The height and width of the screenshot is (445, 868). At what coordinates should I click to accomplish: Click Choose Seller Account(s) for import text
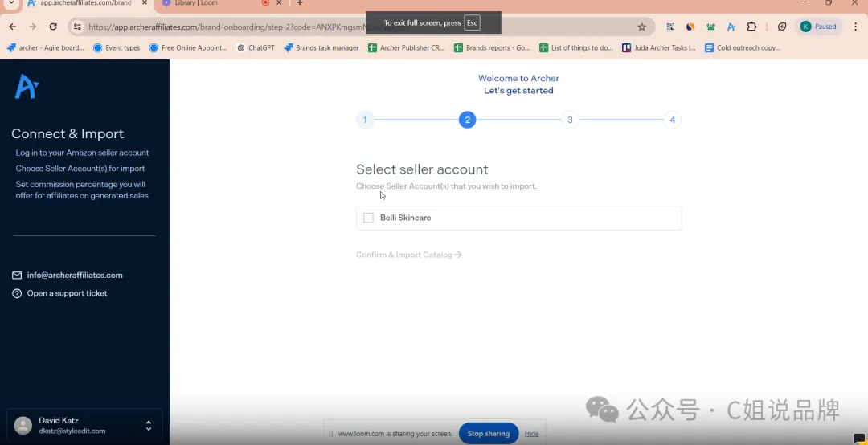point(80,168)
